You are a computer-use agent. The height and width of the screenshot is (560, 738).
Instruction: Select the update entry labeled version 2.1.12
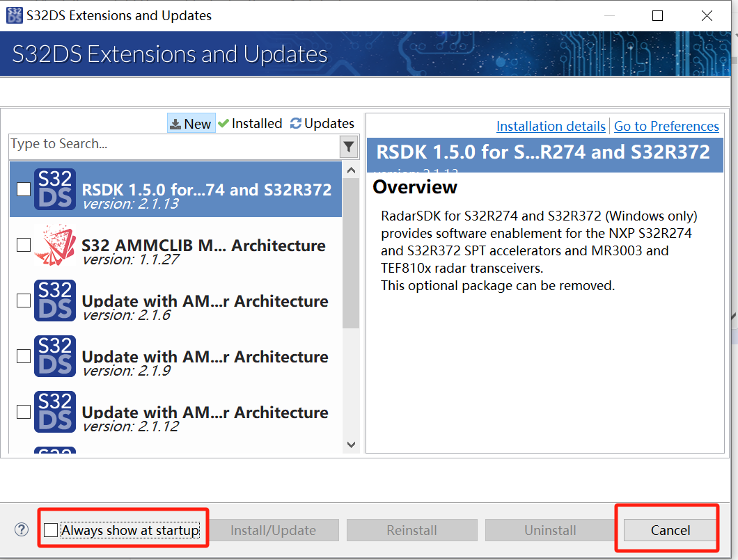175,412
